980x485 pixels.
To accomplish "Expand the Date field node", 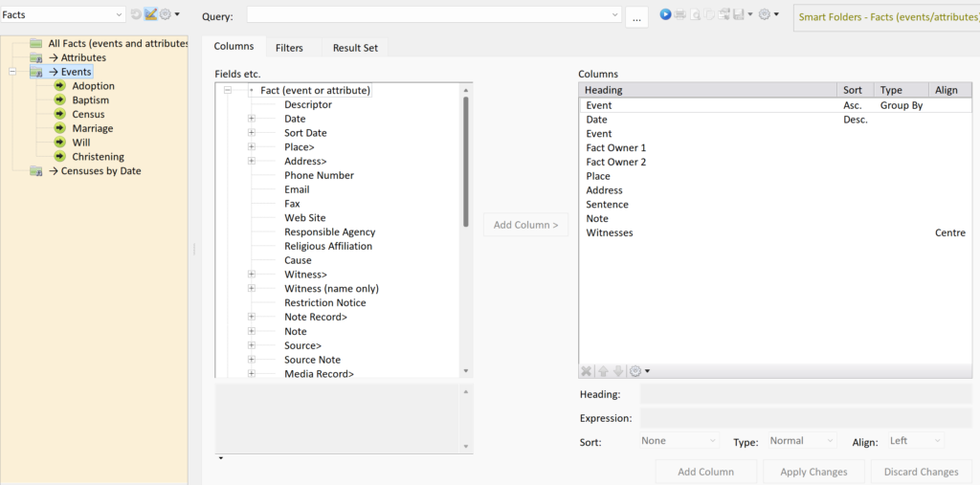I will 252,118.
